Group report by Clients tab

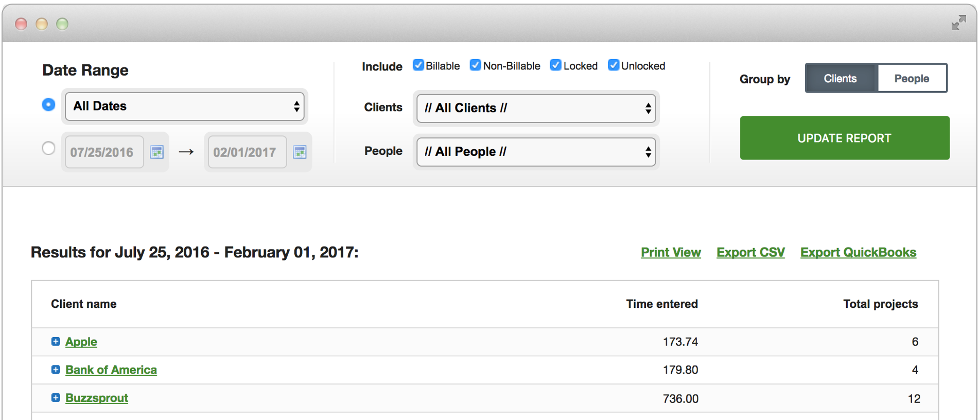pos(841,79)
